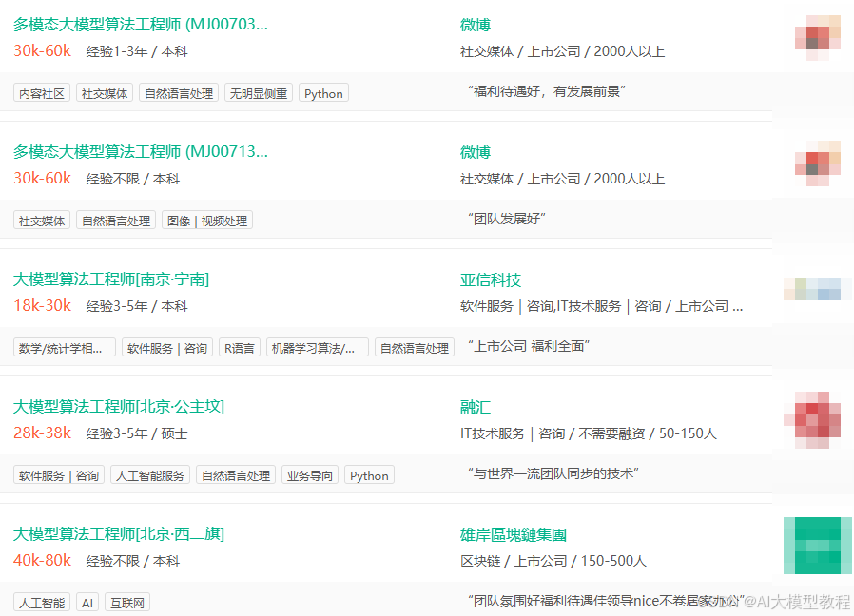Open 融汇 company page
The height and width of the screenshot is (616, 854).
(476, 408)
